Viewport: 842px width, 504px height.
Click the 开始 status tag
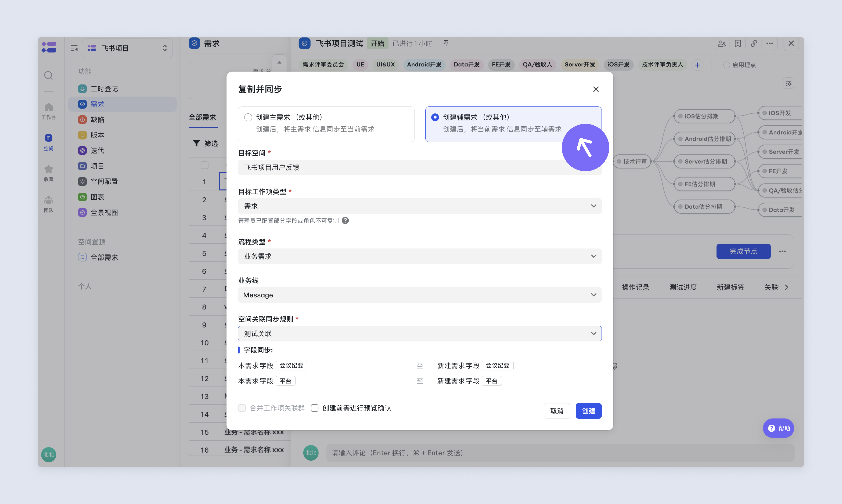click(x=377, y=44)
